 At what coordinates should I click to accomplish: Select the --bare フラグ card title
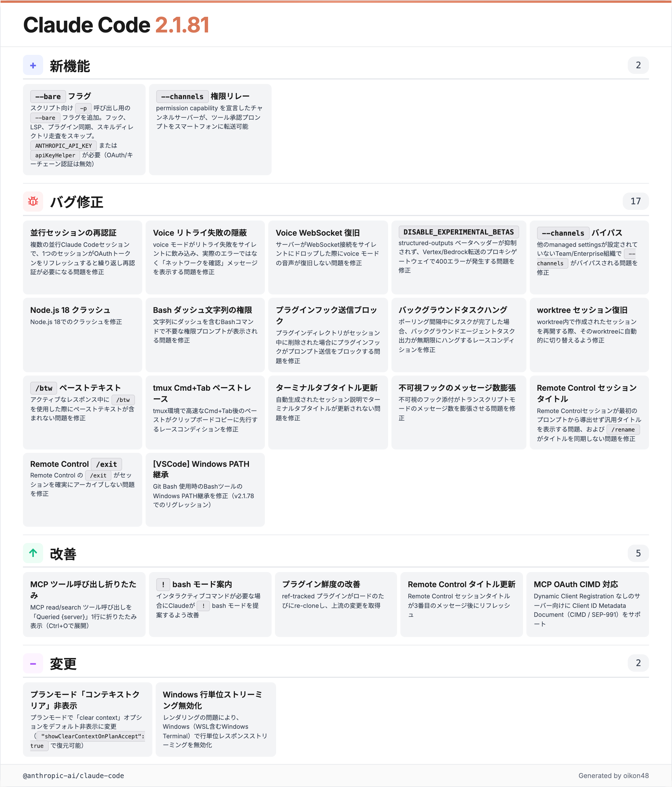click(x=61, y=97)
